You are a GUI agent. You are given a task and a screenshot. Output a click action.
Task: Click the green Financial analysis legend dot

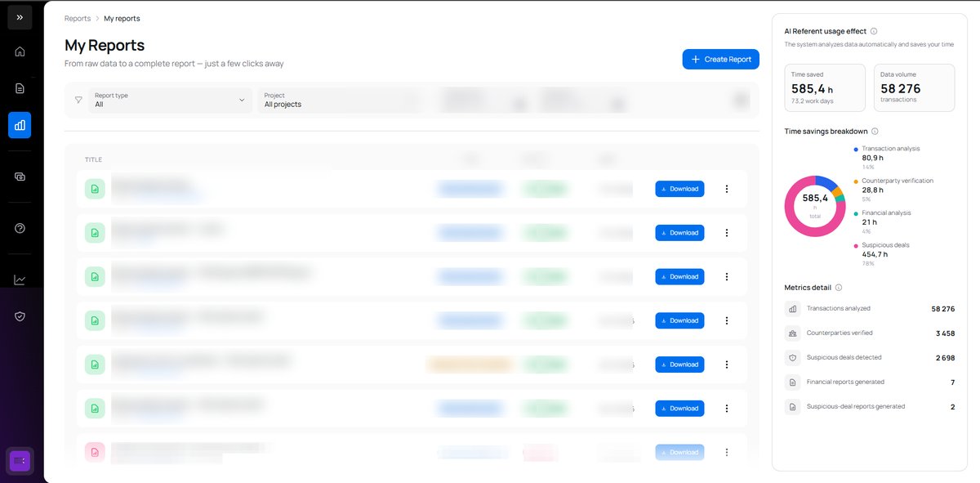855,213
